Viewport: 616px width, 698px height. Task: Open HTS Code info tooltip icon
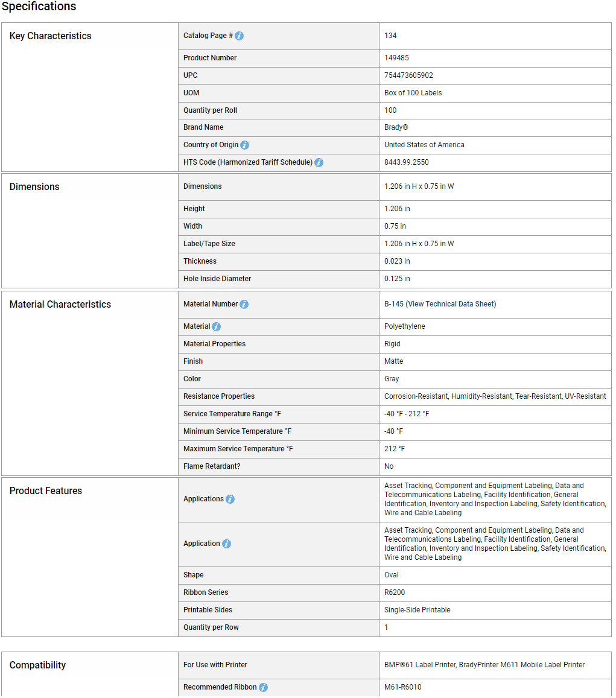(319, 162)
